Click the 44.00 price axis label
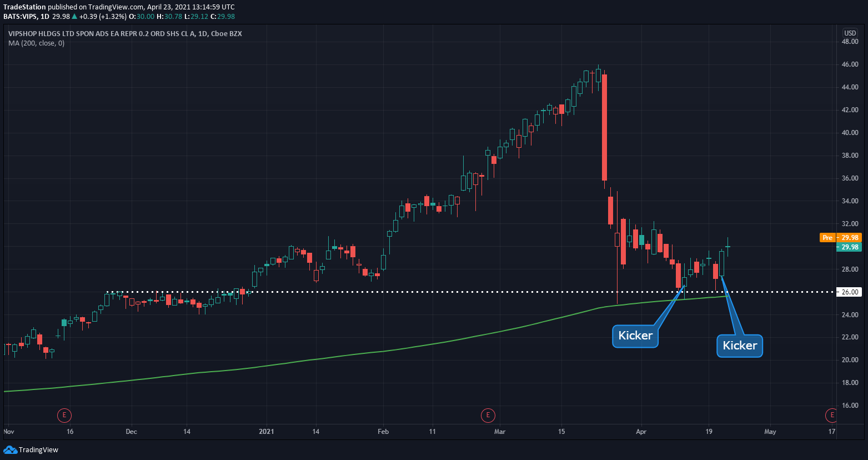This screenshot has height=460, width=868. coord(850,87)
